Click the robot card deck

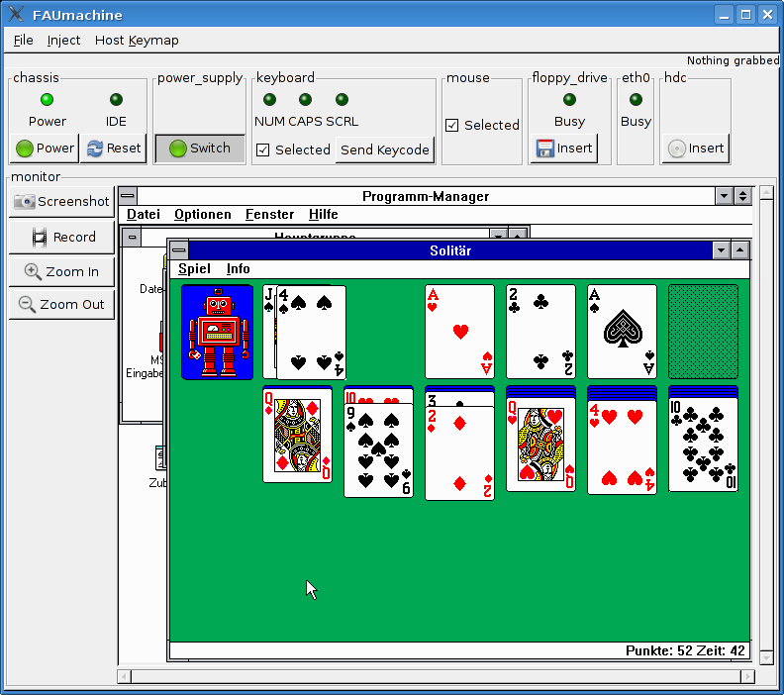(217, 332)
